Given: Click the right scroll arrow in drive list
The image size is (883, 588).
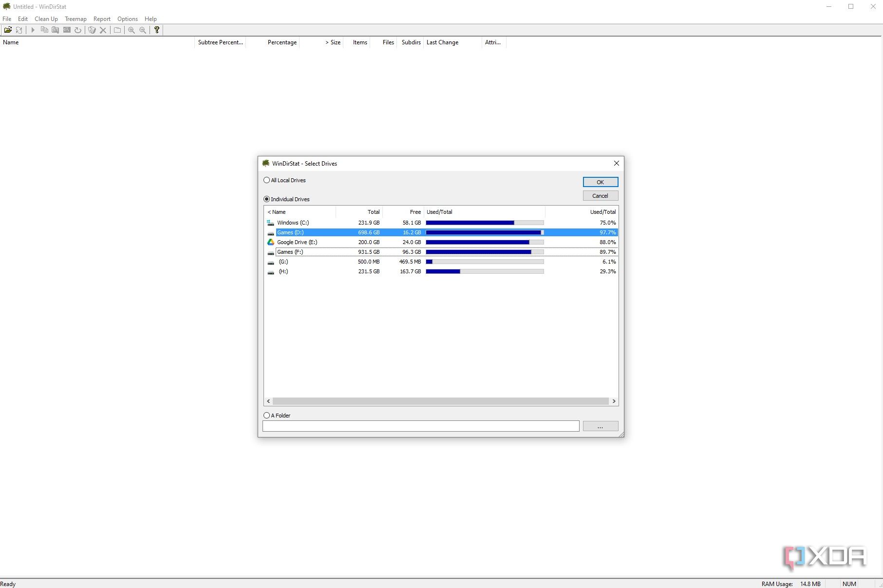Looking at the screenshot, I should point(614,401).
